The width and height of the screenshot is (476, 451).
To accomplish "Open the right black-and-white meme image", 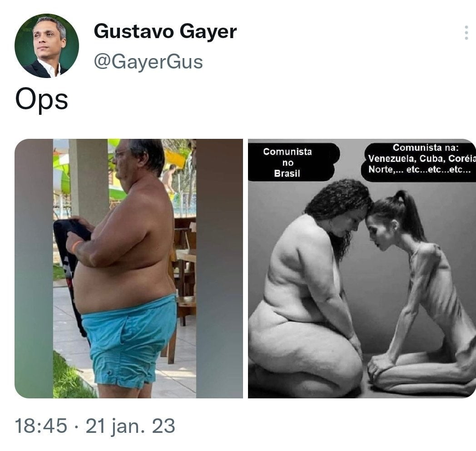I will click(362, 269).
